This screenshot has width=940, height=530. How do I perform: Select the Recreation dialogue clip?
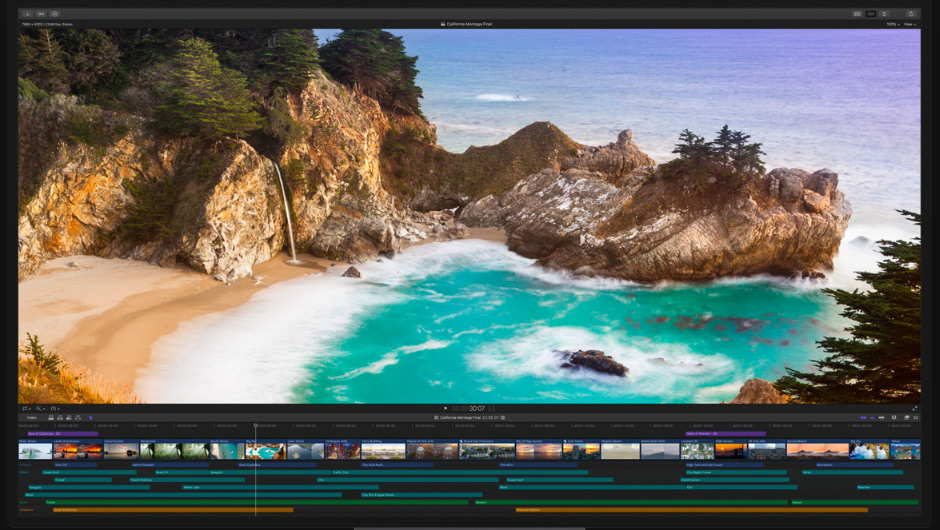tap(855, 465)
